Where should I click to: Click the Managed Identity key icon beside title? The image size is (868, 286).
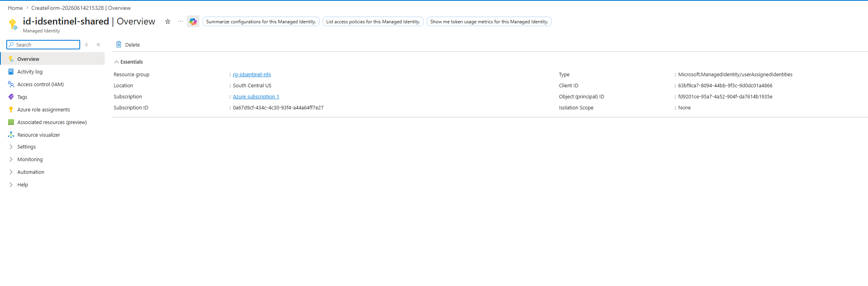coord(13,24)
